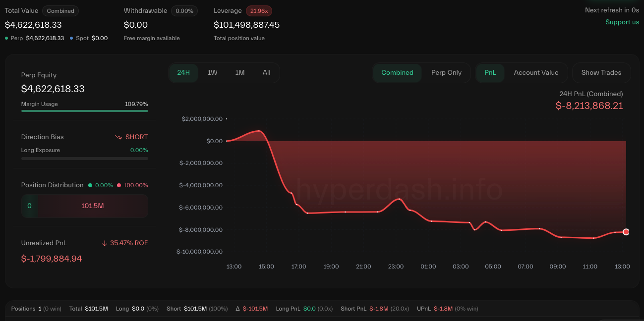Viewport: 644px width, 321px height.
Task: Select the Combined chart toggle
Action: (397, 73)
